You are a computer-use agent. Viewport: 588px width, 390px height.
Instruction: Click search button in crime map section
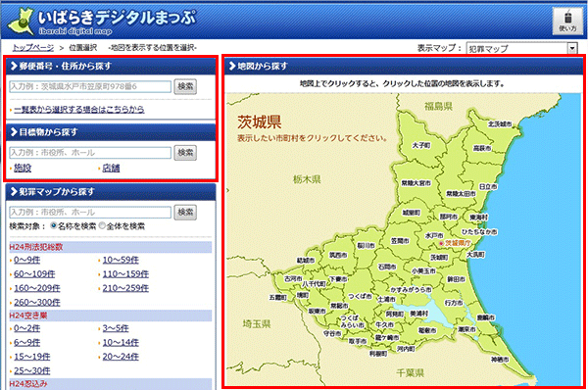pos(185,213)
